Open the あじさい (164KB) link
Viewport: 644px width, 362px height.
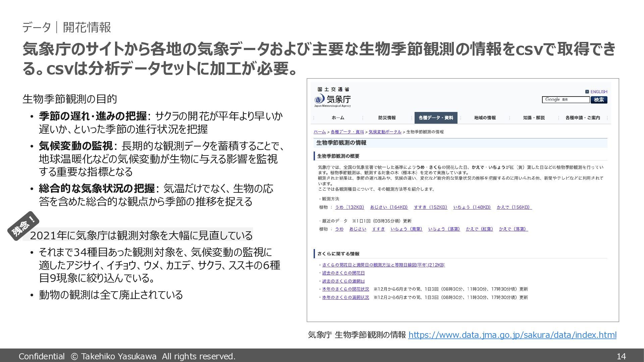point(389,207)
